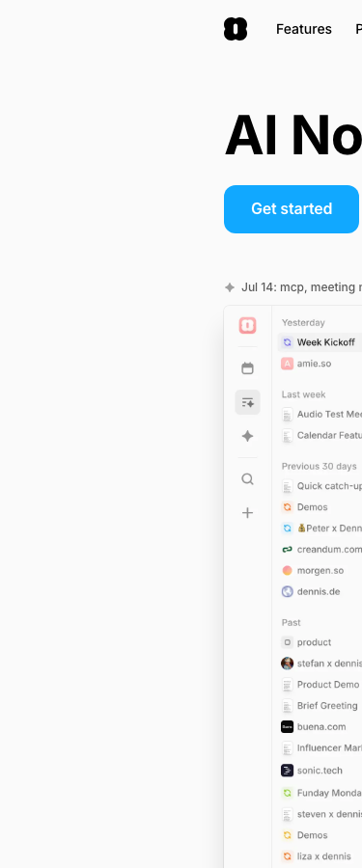362x868 pixels.
Task: Click the square icon beside product
Action: point(287,642)
